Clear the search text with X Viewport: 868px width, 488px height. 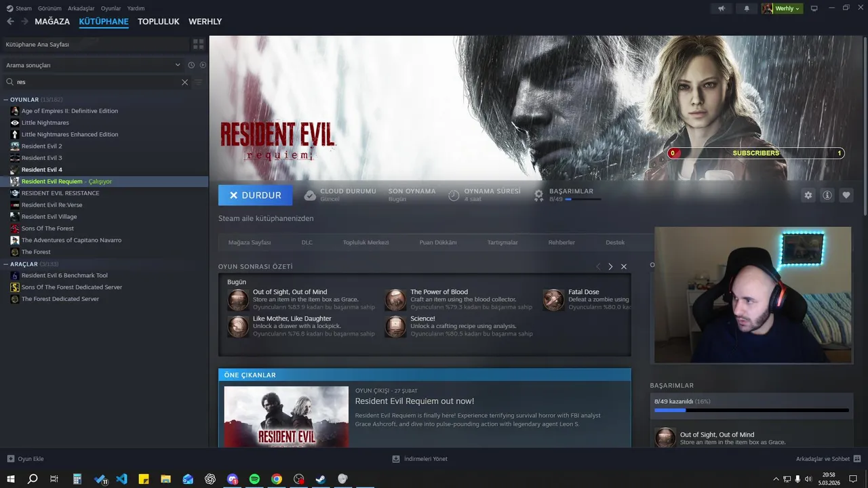[x=184, y=82]
